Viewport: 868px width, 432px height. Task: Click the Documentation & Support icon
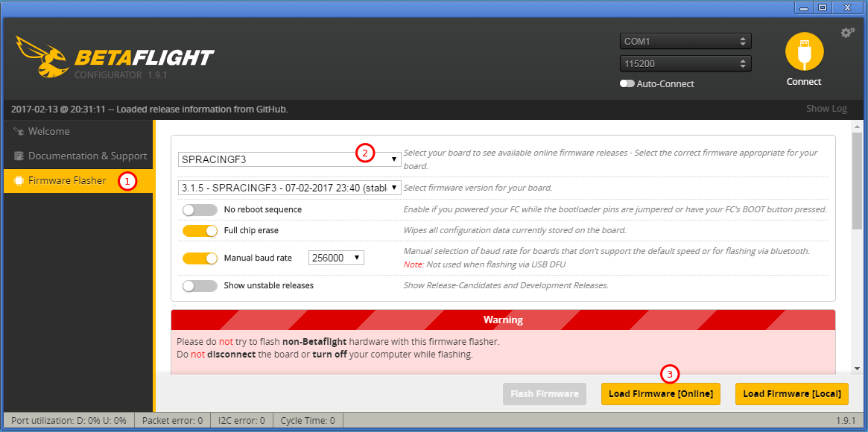point(18,156)
